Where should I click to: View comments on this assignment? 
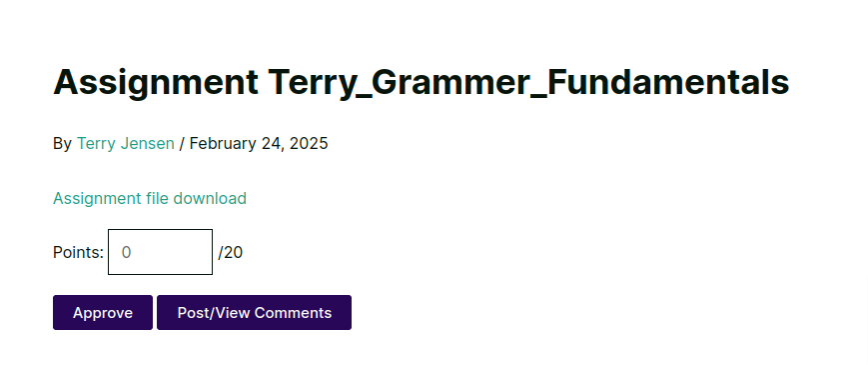[x=254, y=313]
